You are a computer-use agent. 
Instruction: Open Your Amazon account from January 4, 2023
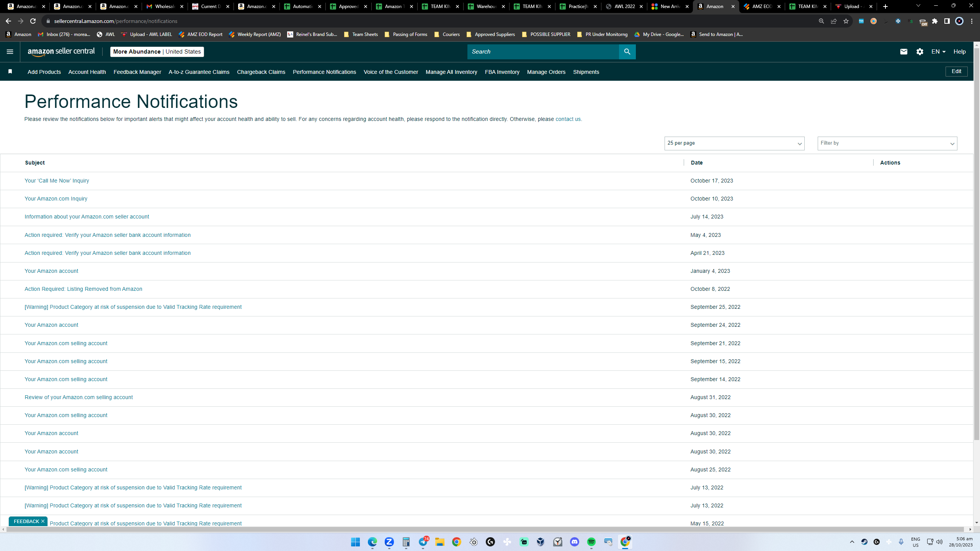tap(51, 271)
